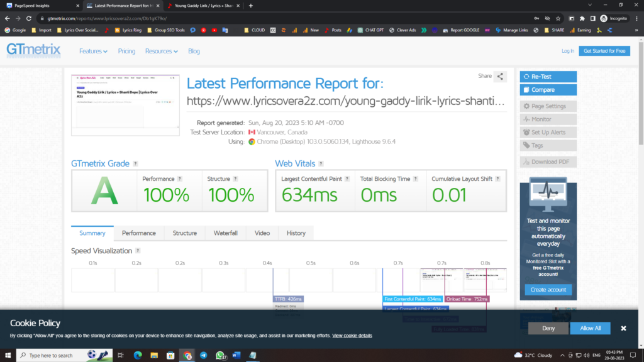Open a new browser tab

[250, 6]
